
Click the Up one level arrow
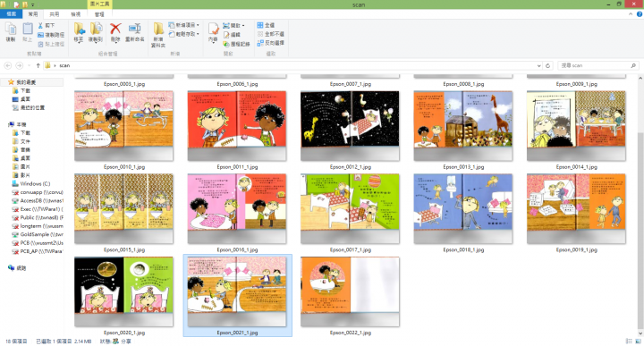tap(38, 65)
